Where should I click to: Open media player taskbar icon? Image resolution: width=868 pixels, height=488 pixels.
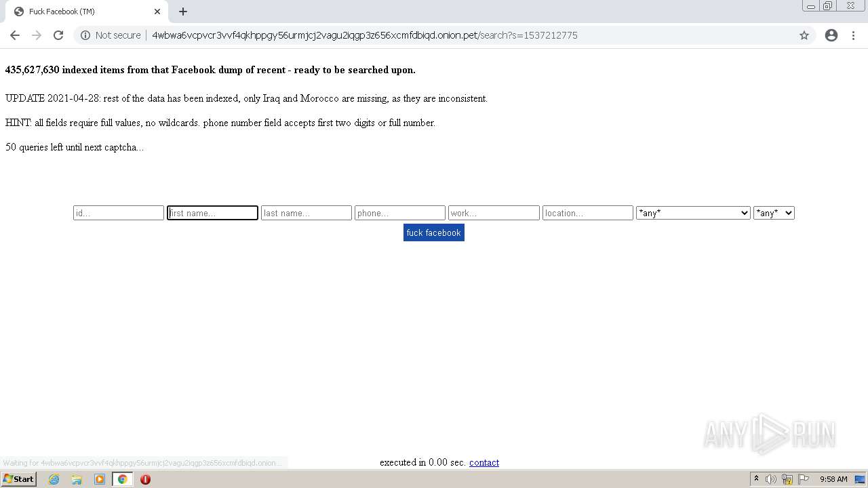pos(99,479)
